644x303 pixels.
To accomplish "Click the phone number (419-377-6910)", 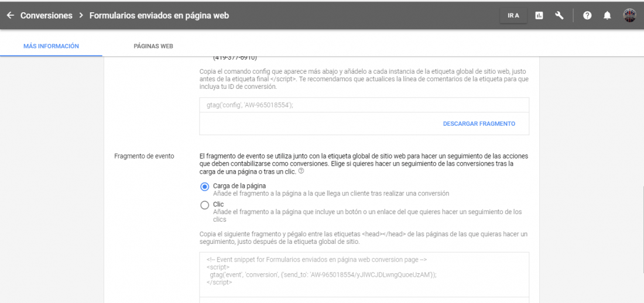I will tap(235, 58).
